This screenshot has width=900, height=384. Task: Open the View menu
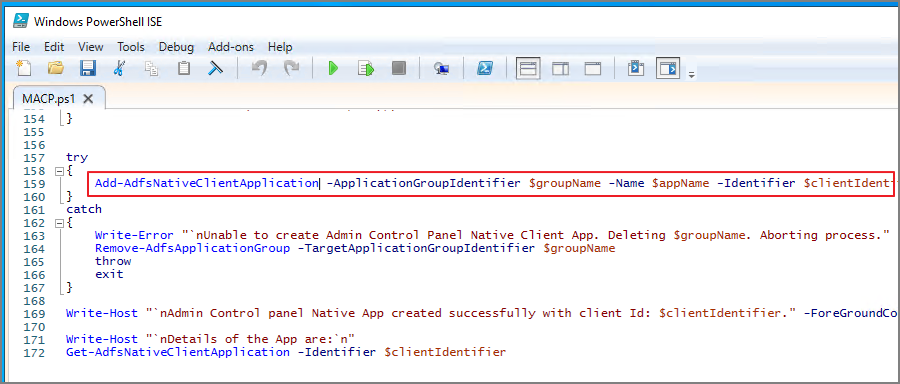click(91, 47)
